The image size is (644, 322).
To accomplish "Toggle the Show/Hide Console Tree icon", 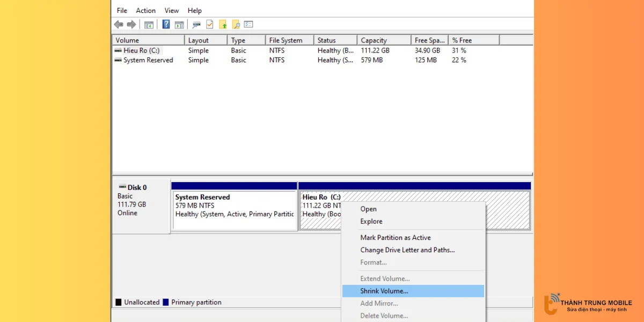I will coord(149,25).
